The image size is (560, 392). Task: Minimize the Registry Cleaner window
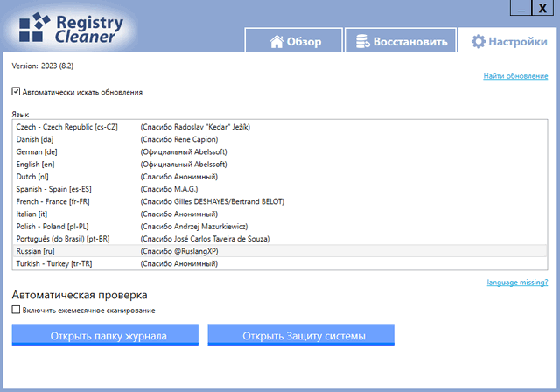pyautogui.click(x=519, y=7)
